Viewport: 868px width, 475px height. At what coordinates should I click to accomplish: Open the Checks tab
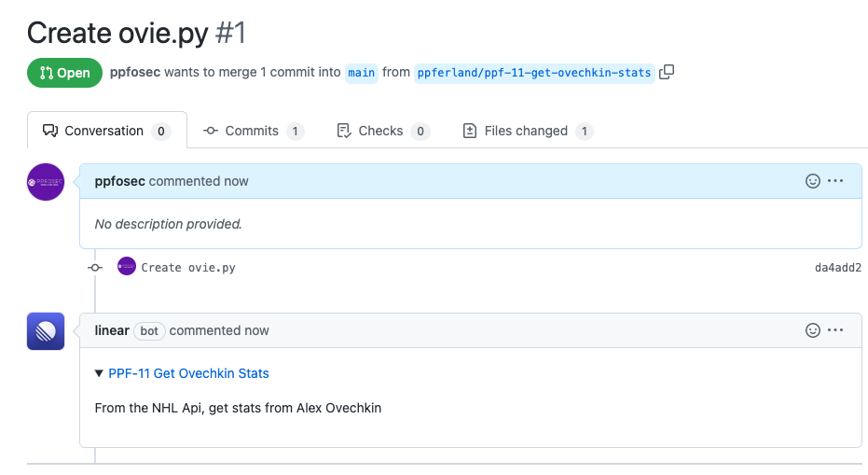click(383, 131)
